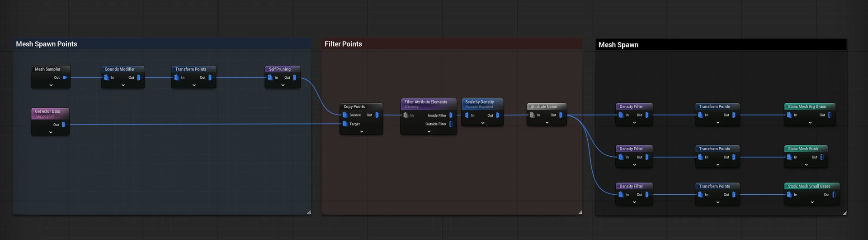The height and width of the screenshot is (240, 868).
Task: Click the Out pin on Get Actor Data
Action: coord(63,125)
